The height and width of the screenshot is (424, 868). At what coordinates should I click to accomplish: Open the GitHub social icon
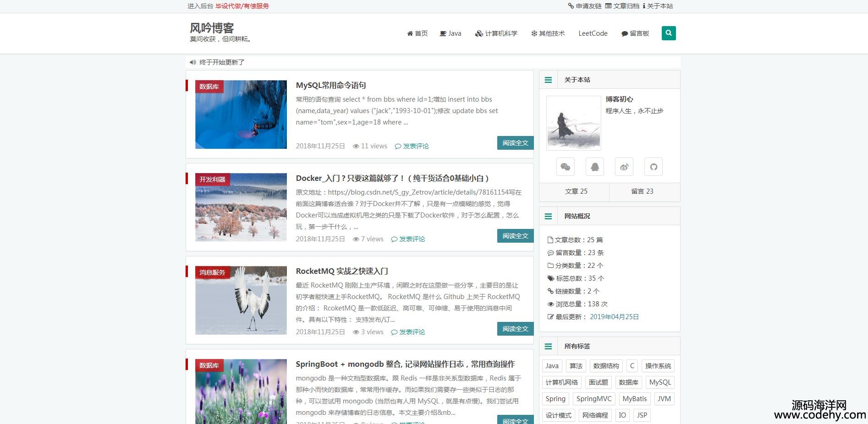654,167
